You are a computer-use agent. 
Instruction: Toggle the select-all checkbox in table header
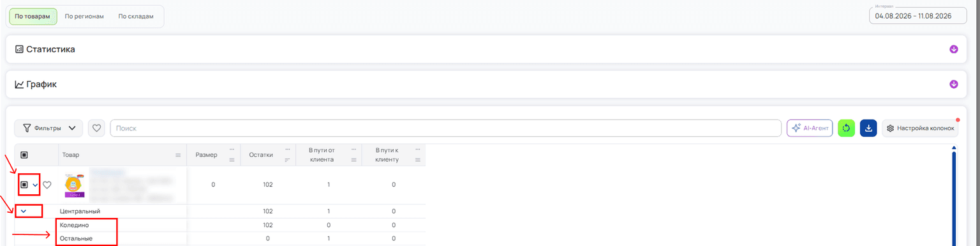click(x=24, y=155)
